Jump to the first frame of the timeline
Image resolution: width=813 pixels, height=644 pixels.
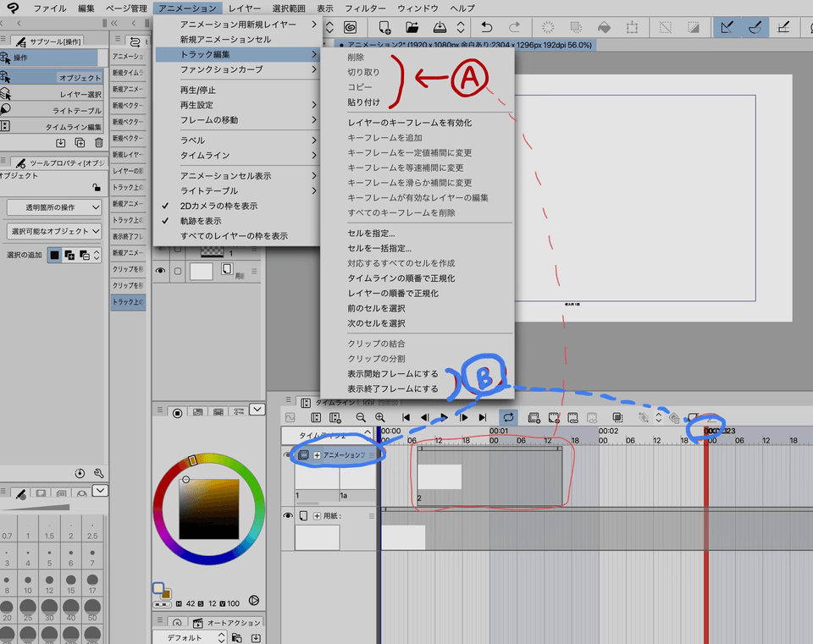406,417
